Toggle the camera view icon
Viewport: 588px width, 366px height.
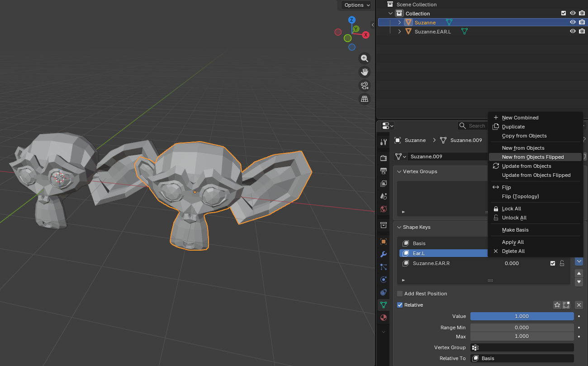coord(365,85)
